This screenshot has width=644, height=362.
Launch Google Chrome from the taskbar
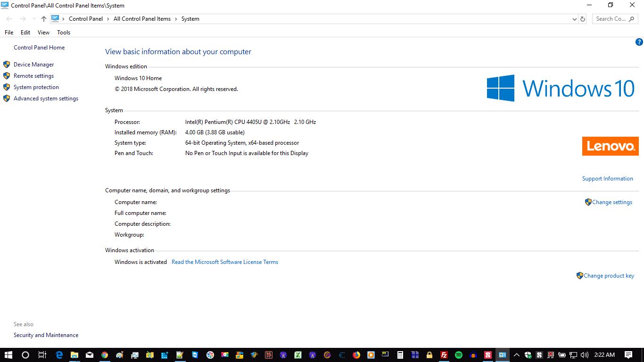point(105,355)
